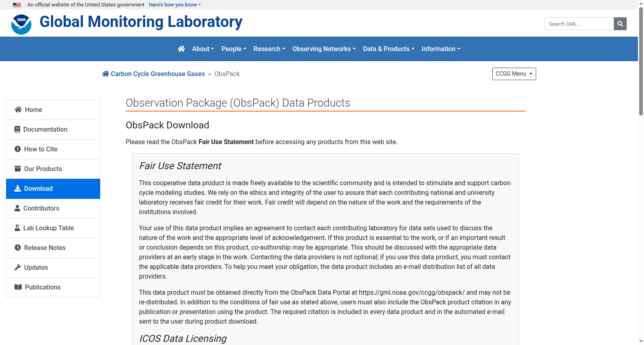This screenshot has width=644, height=345.
Task: Open Documentation from the sidebar
Action: point(53,130)
